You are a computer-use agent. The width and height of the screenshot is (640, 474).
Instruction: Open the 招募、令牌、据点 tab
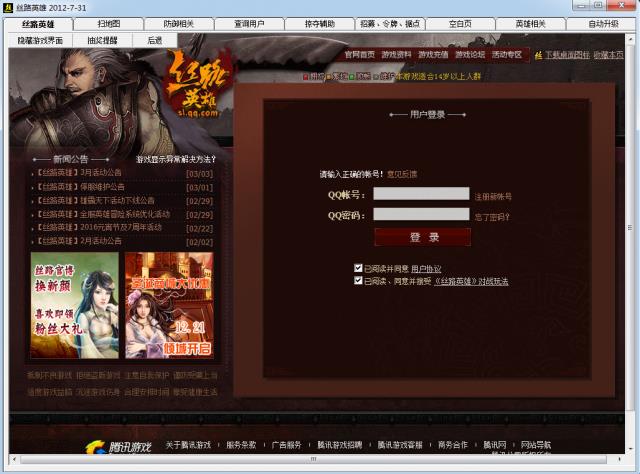390,24
